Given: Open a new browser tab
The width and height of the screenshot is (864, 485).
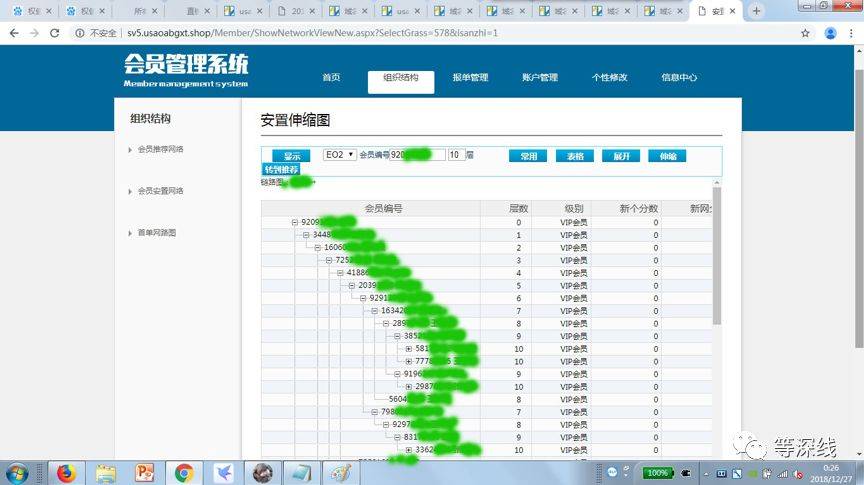Looking at the screenshot, I should 757,11.
